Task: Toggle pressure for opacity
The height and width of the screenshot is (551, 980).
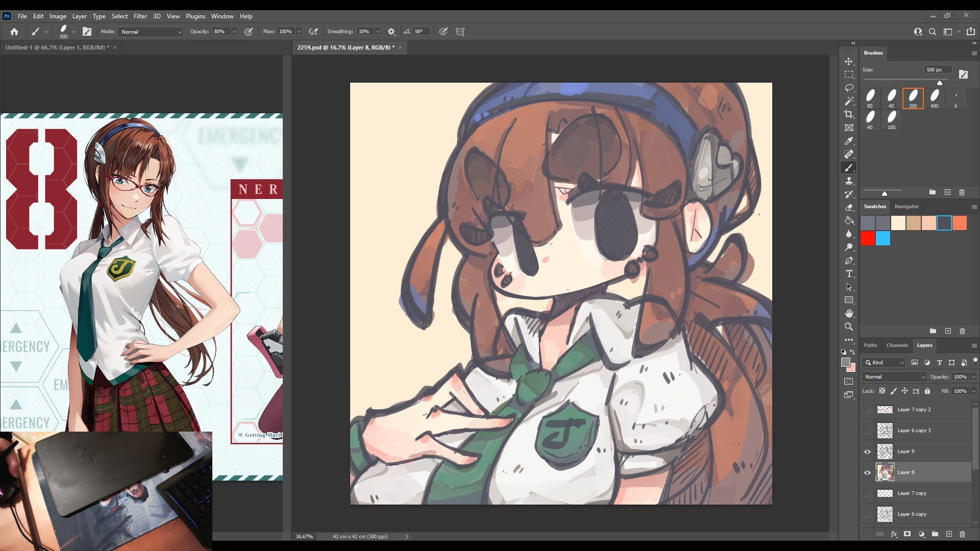Action: [x=249, y=32]
